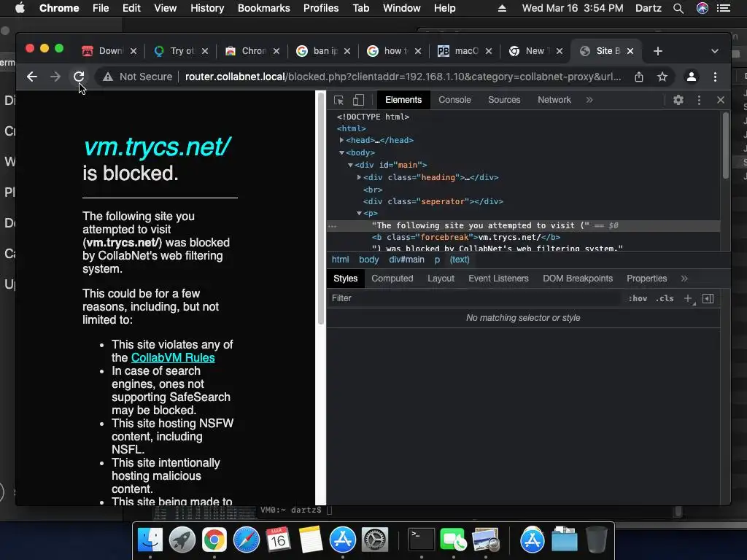Viewport: 747px width, 560px height.
Task: Add new style rule plus icon
Action: click(x=688, y=298)
